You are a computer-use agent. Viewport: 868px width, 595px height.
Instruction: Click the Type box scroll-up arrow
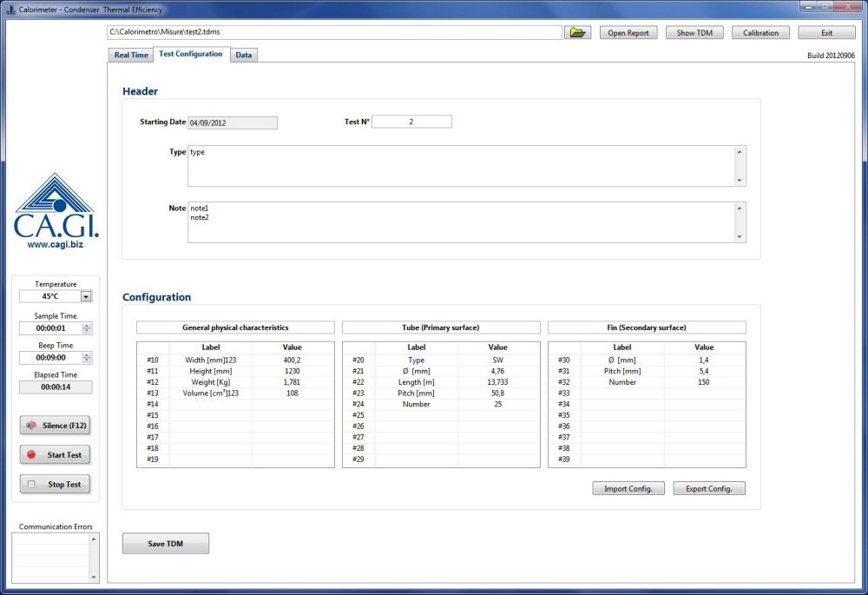click(740, 152)
